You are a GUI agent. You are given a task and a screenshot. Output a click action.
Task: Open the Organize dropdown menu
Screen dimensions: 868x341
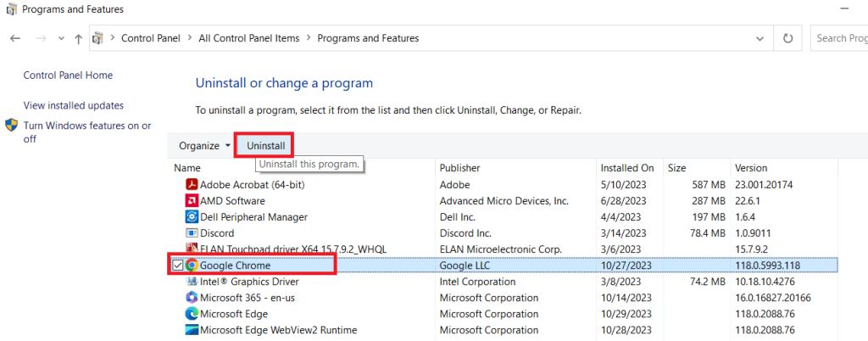(205, 146)
